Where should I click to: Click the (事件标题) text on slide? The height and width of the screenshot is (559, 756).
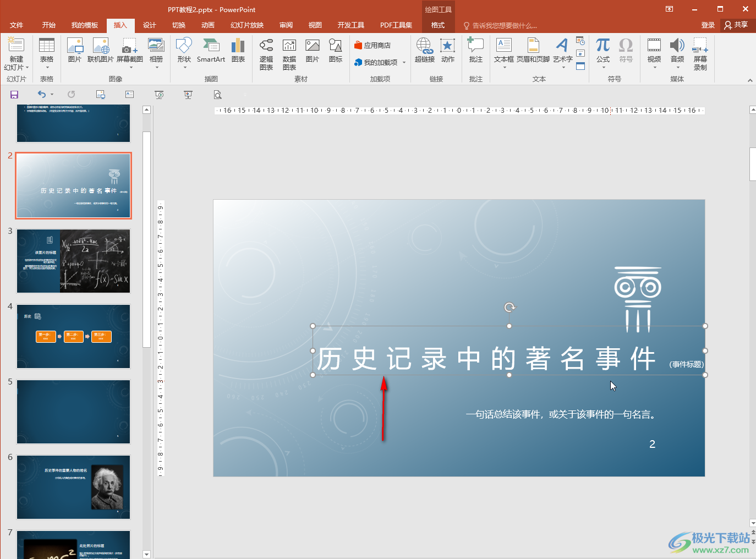point(686,364)
